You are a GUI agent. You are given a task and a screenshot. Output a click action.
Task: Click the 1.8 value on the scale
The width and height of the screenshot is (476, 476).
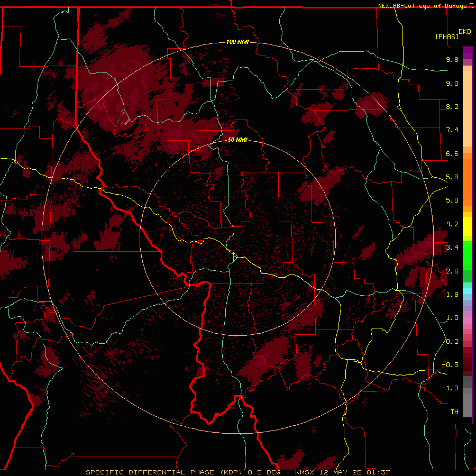(452, 295)
